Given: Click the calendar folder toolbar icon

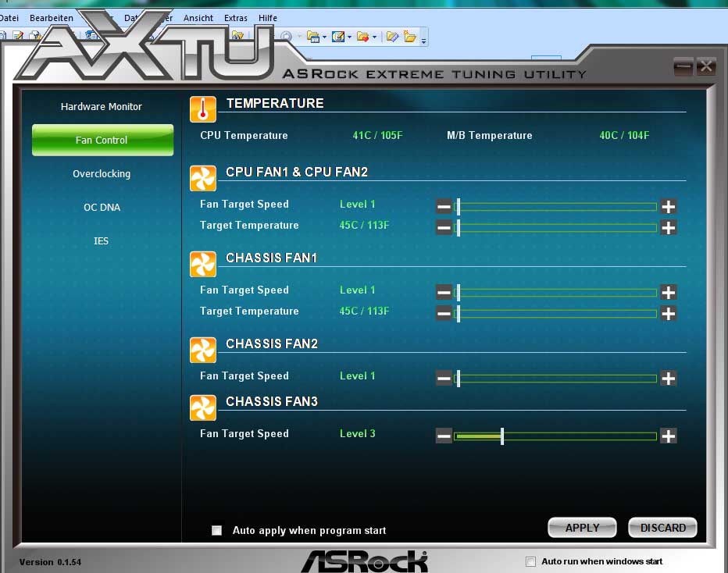Looking at the screenshot, I should coord(313,37).
